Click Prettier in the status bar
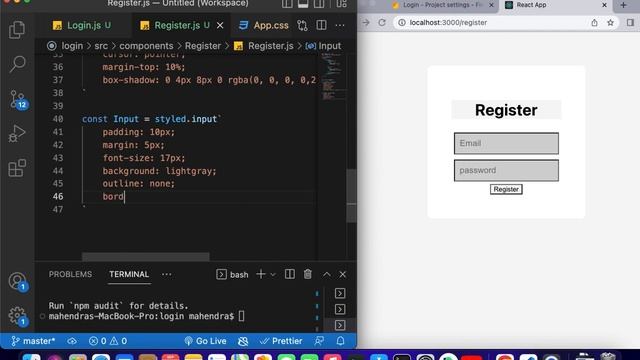 pos(281,341)
